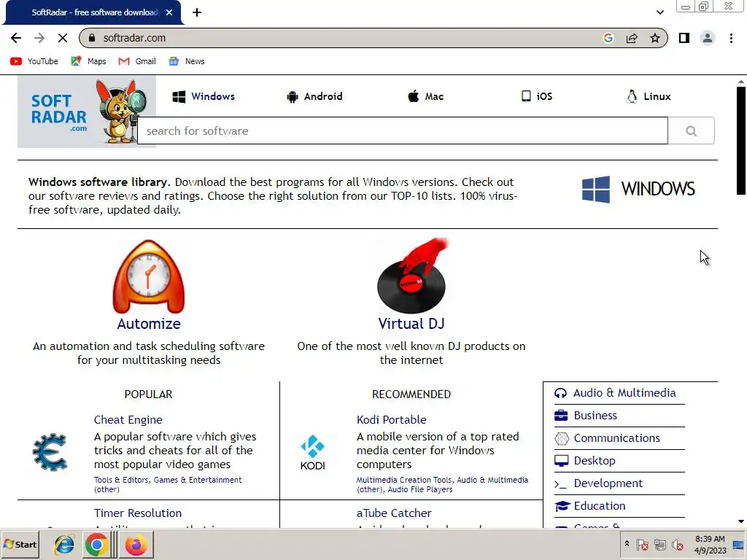747x560 pixels.
Task: Click the Virtual DJ vinyl icon
Action: click(411, 276)
